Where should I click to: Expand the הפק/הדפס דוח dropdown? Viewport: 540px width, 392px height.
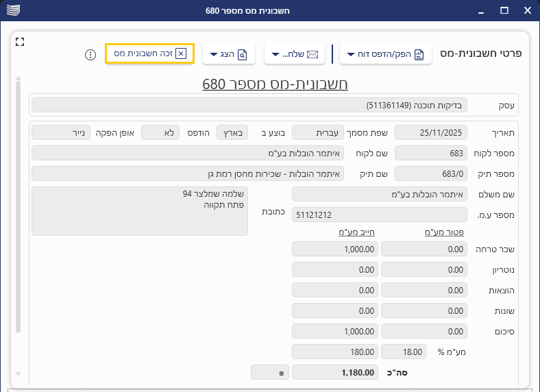[x=386, y=54]
